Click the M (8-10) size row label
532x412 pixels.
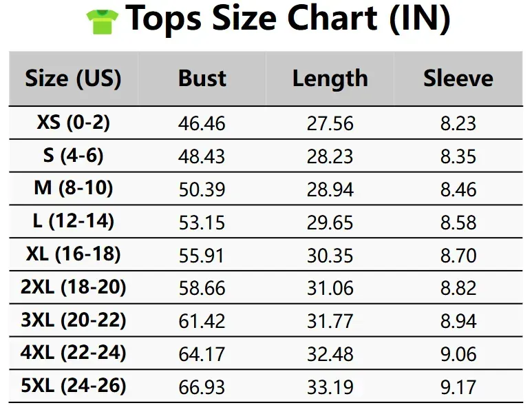click(73, 188)
